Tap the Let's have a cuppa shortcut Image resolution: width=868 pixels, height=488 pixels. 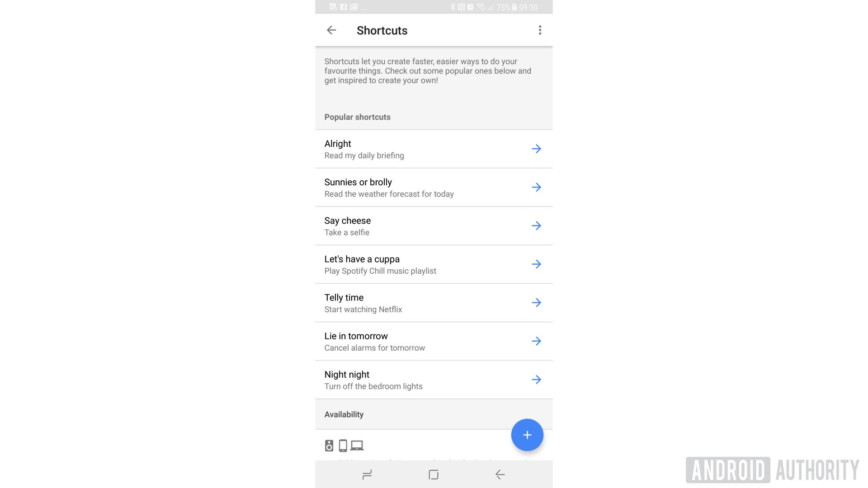[x=434, y=264]
